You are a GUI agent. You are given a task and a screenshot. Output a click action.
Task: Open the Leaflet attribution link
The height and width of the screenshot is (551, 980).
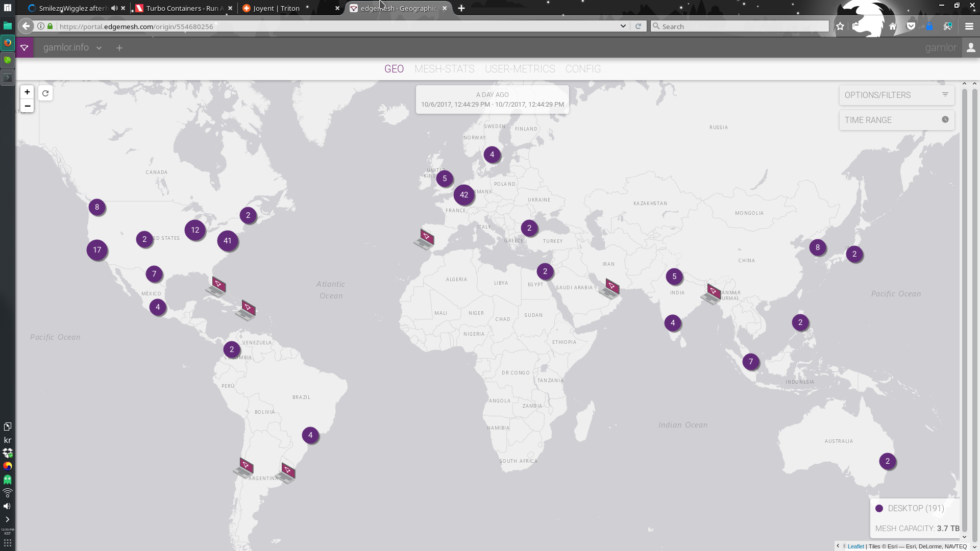[856, 546]
